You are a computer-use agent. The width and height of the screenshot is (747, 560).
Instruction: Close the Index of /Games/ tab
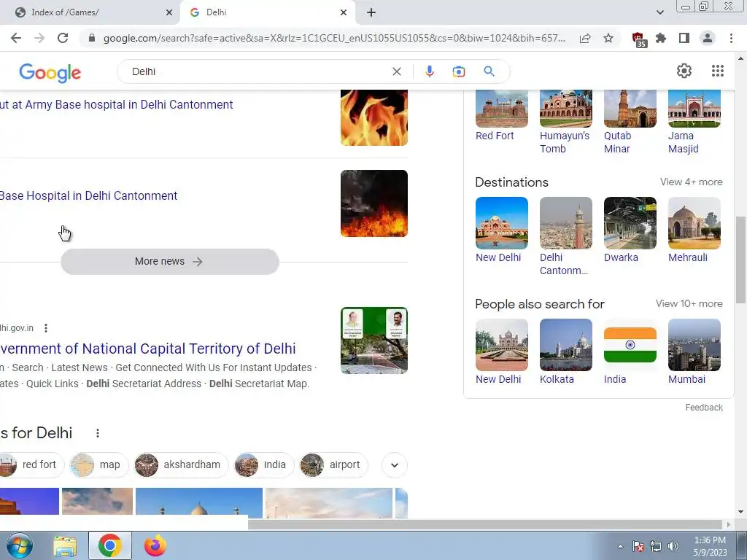pos(169,13)
